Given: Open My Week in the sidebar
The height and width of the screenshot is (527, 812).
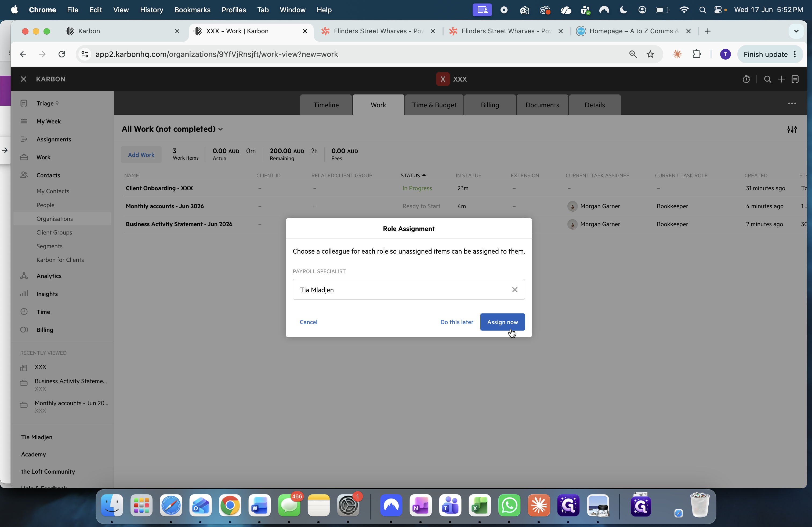Looking at the screenshot, I should (x=48, y=121).
